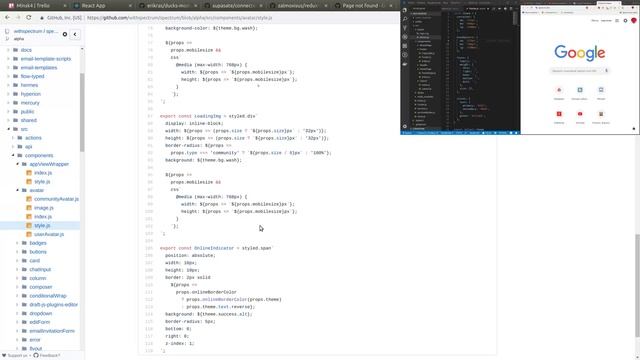Open Manage gear at the bottom of VS Code
The height and width of the screenshot is (360, 640).
pos(405,127)
